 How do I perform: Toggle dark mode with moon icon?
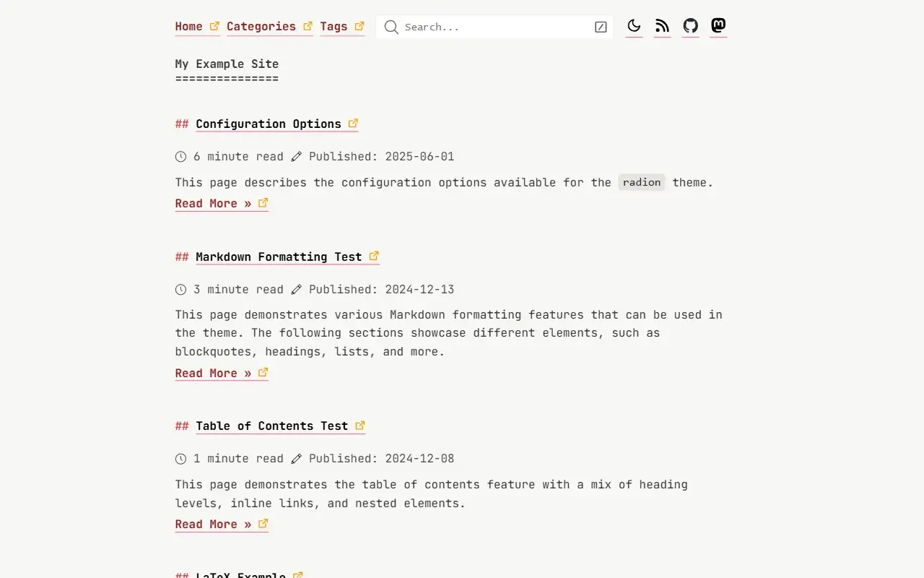coord(634,27)
